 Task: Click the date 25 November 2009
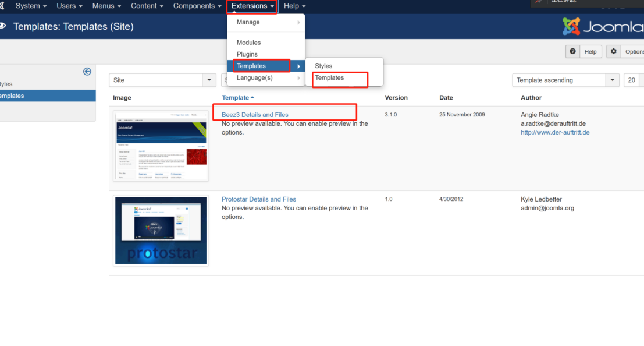pos(462,114)
